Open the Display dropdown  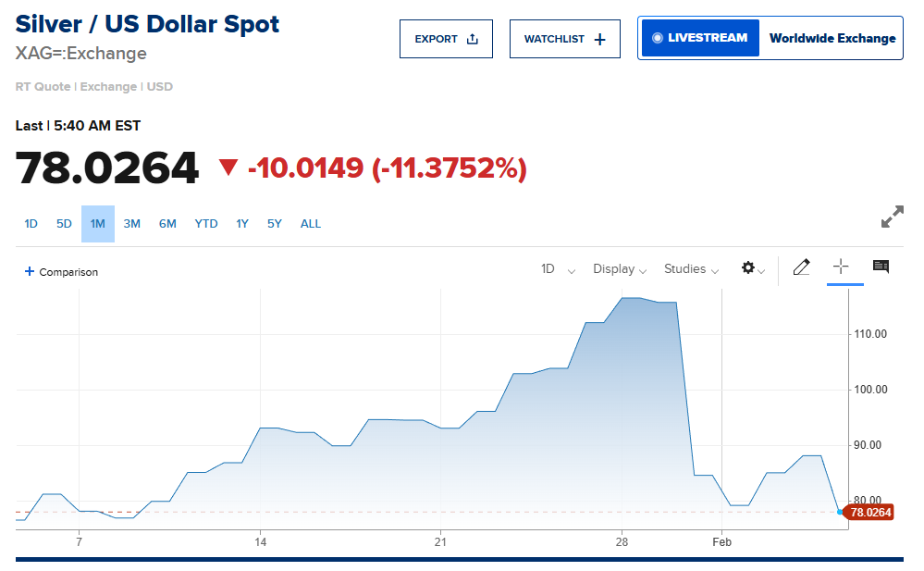(x=620, y=269)
